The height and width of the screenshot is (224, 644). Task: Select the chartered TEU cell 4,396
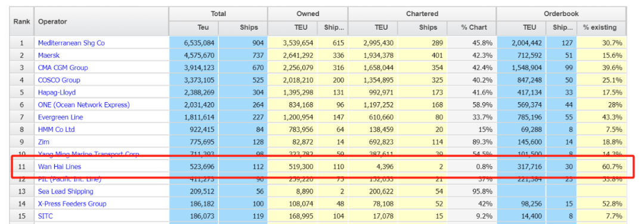(x=373, y=167)
